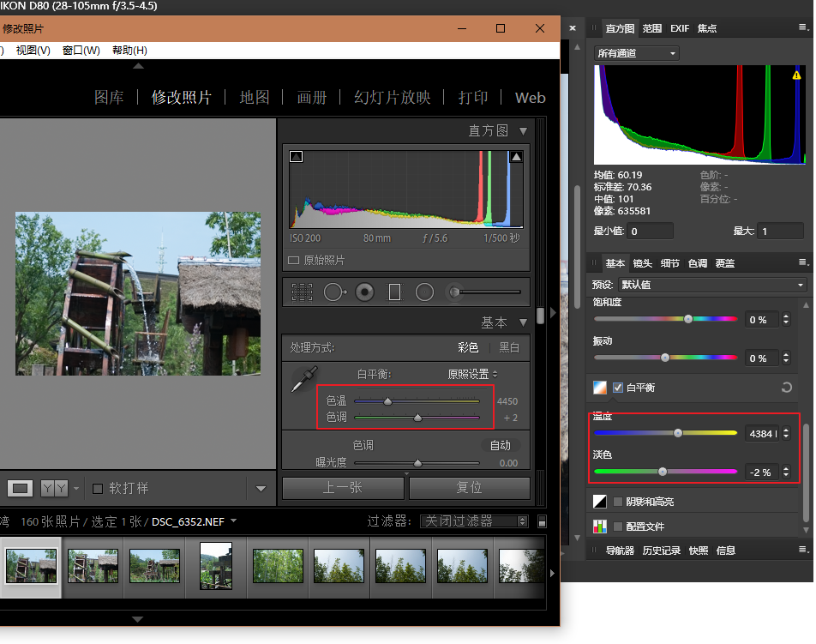The width and height of the screenshot is (816, 644).
Task: Select the graduated filter tool icon
Action: (x=394, y=292)
